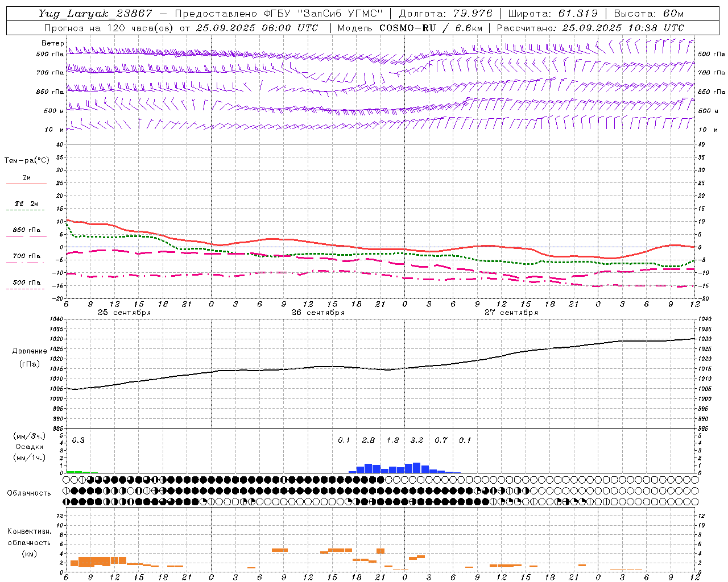
Task: Click the left 500 м wind level label
Action: 54,111
